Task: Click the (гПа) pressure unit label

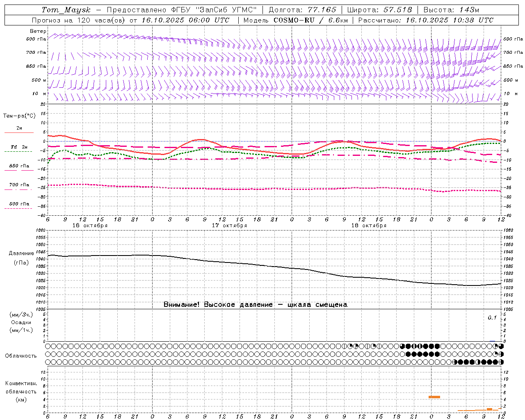Action: click(x=21, y=262)
